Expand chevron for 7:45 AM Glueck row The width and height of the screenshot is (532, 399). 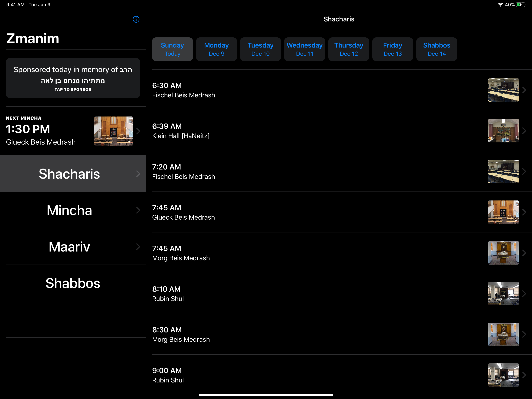[524, 212]
